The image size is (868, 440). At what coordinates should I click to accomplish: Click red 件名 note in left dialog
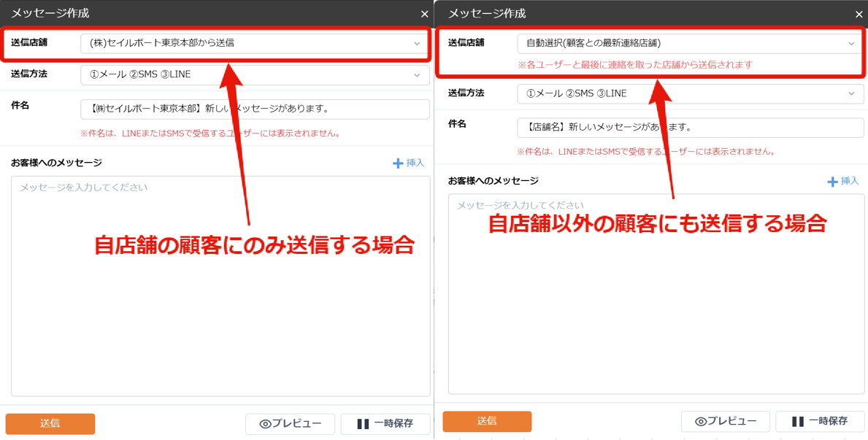(210, 134)
